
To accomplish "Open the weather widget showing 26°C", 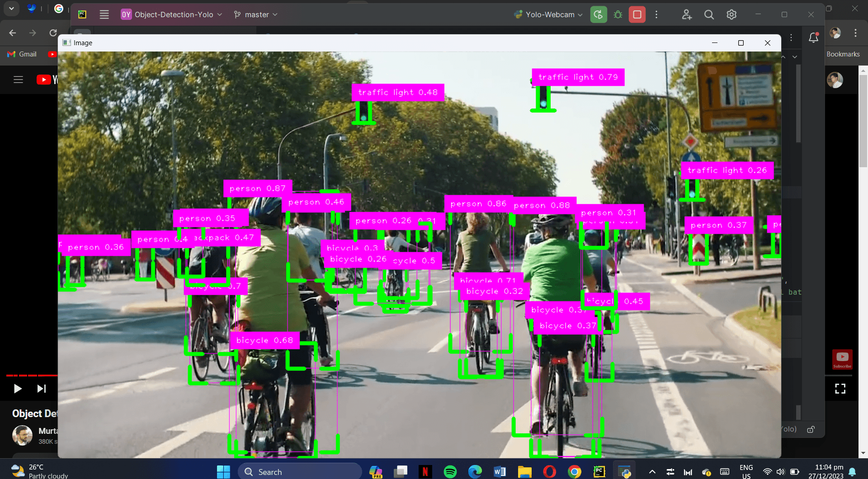I will (40, 471).
